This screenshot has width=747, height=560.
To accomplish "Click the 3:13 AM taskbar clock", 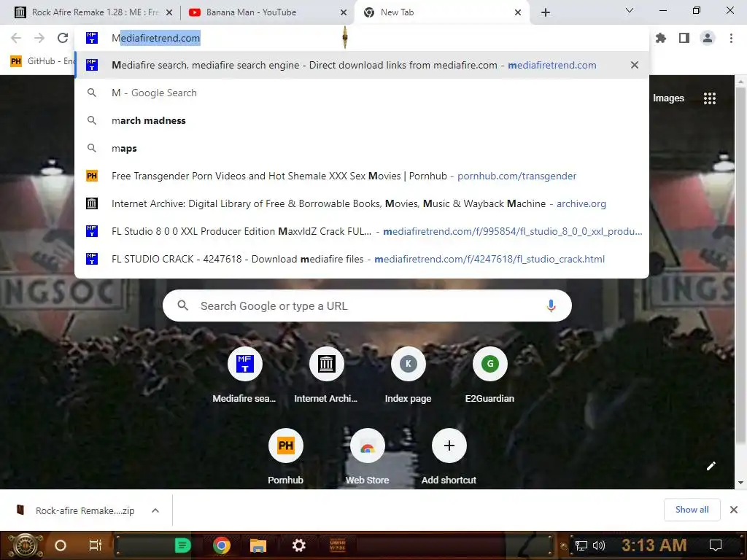I will (654, 545).
